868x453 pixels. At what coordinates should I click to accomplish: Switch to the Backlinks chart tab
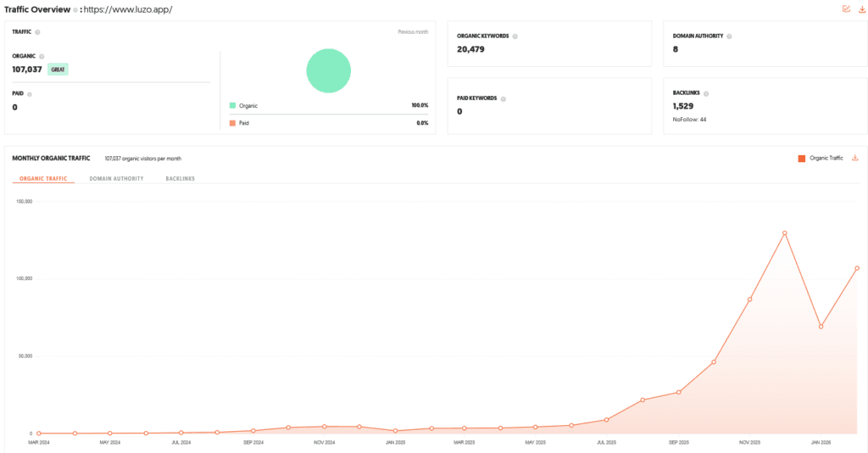(x=180, y=179)
